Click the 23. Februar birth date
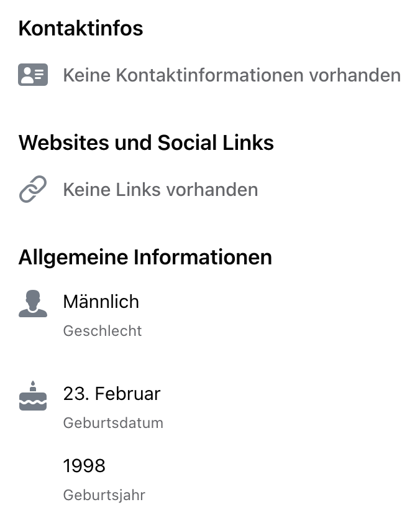420x525 pixels. tap(112, 393)
